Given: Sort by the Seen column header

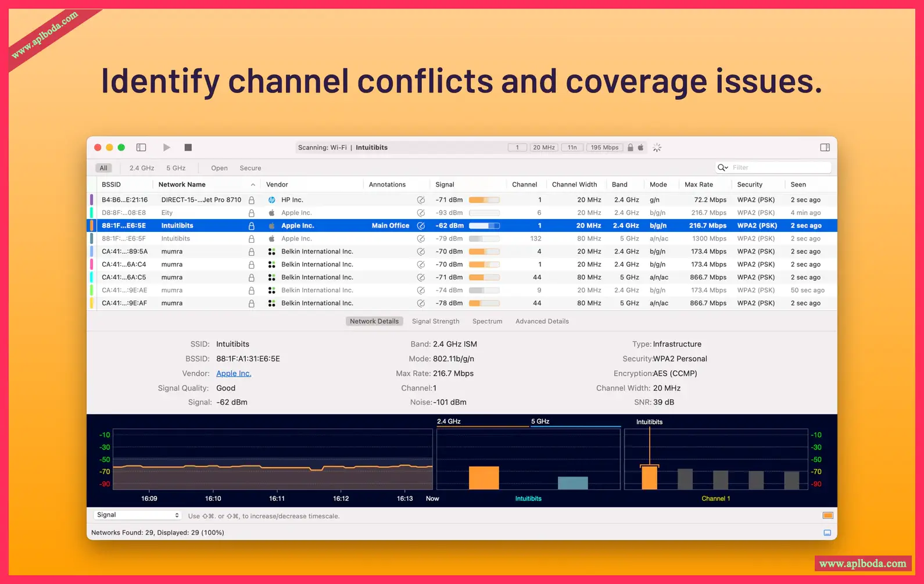Looking at the screenshot, I should click(x=798, y=185).
